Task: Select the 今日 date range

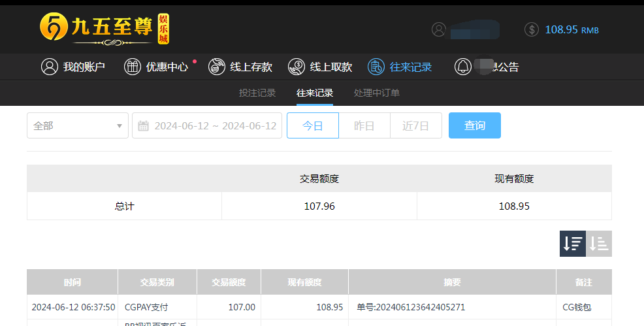Action: pos(313,125)
